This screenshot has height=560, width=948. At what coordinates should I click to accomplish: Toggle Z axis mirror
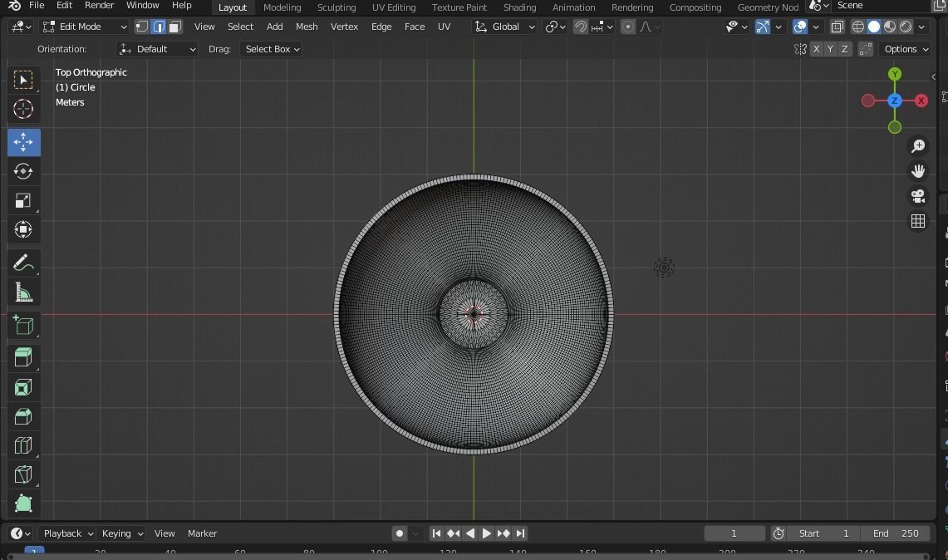pyautogui.click(x=844, y=49)
